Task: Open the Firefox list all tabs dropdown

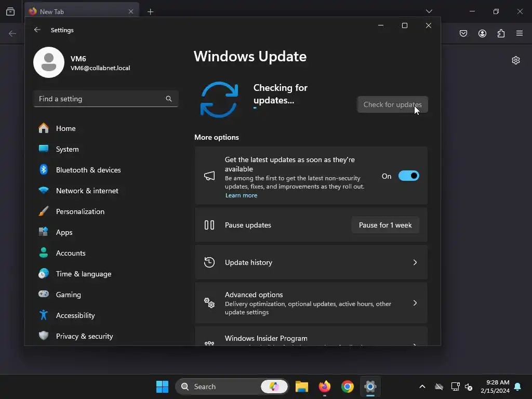Action: [x=429, y=11]
